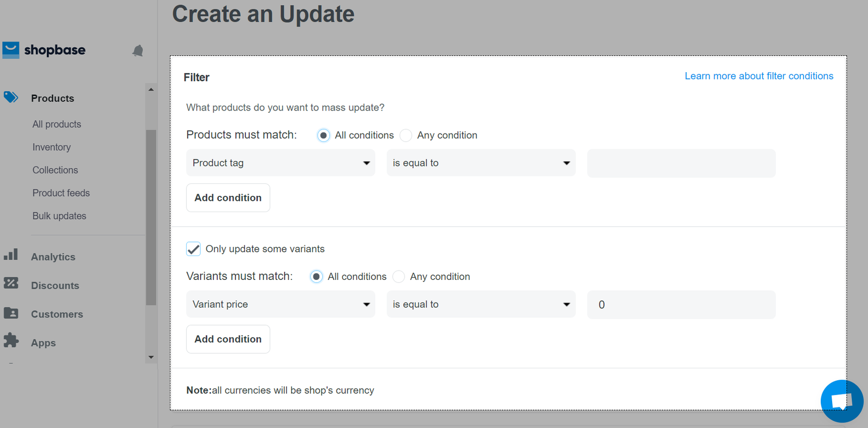Open Product feeds
This screenshot has height=428, width=868.
(61, 193)
